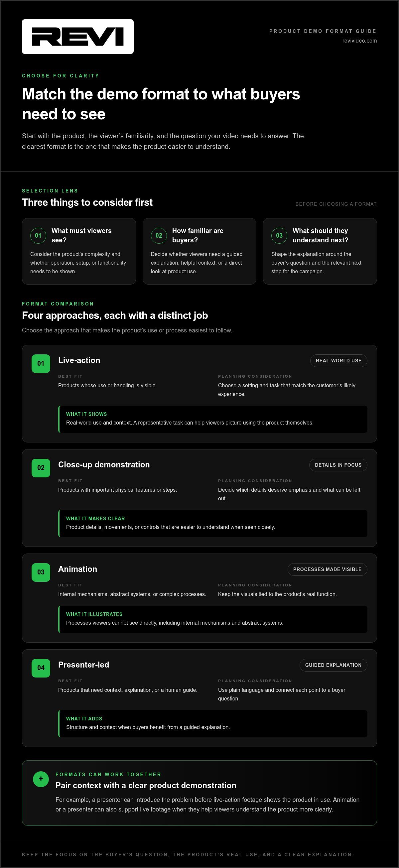Image resolution: width=399 pixels, height=868 pixels.
Task: Open the revivideo.com link
Action: 359,41
